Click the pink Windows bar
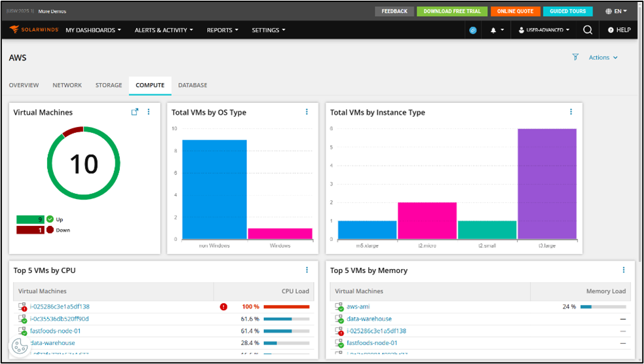Viewport: 644px width, 364px height. click(x=280, y=234)
